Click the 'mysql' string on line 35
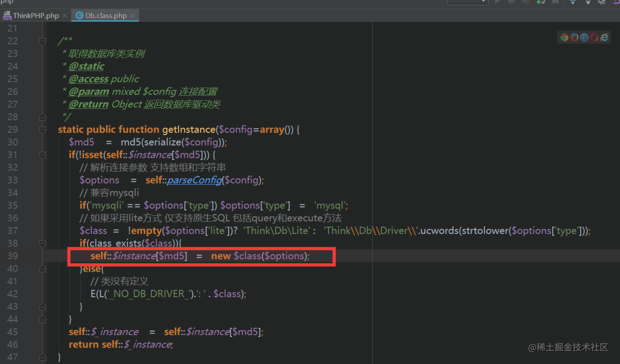Screen dimensions: 620x364 click(330, 205)
